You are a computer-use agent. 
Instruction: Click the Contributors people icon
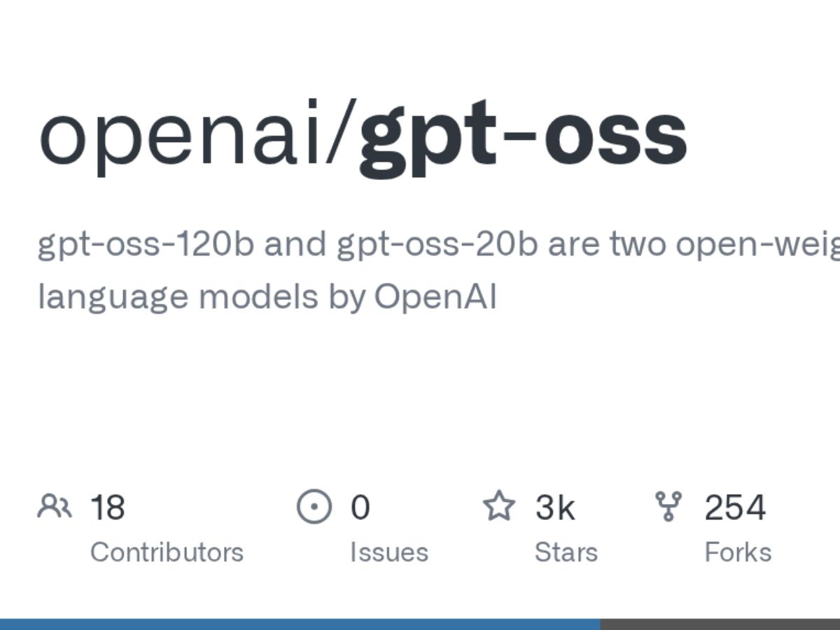(x=54, y=506)
